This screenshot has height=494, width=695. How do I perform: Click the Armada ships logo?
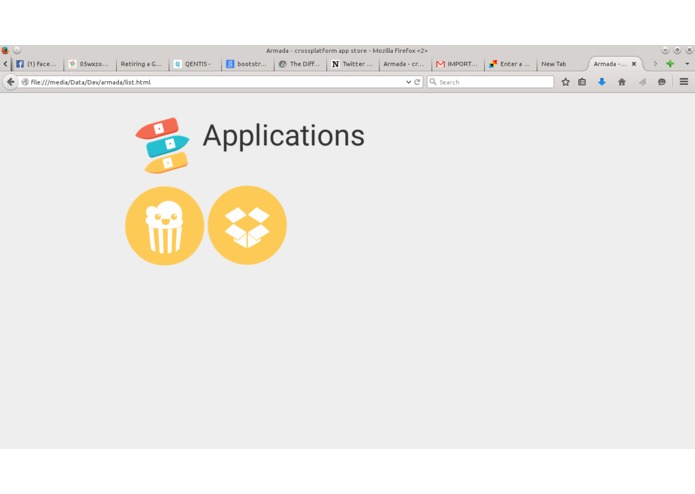(162, 145)
